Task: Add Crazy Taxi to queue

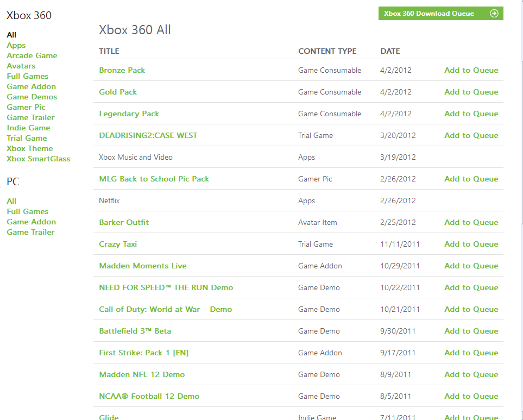Action: 471,244
